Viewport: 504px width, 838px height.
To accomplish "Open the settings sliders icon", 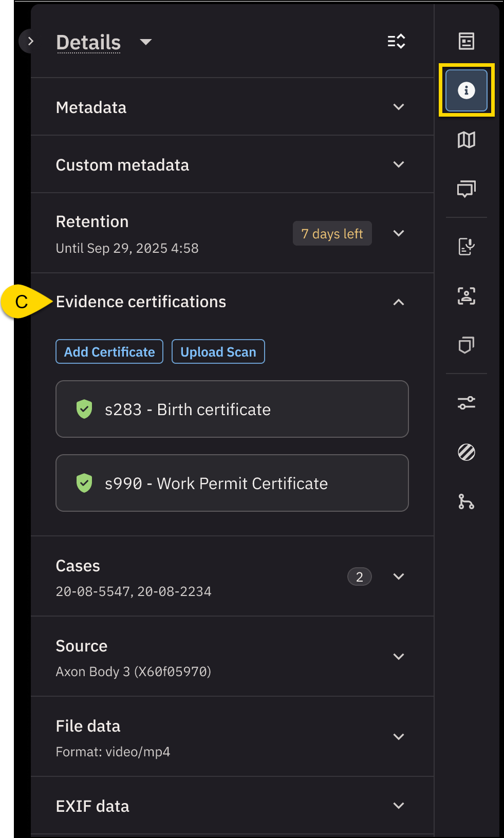I will click(466, 403).
